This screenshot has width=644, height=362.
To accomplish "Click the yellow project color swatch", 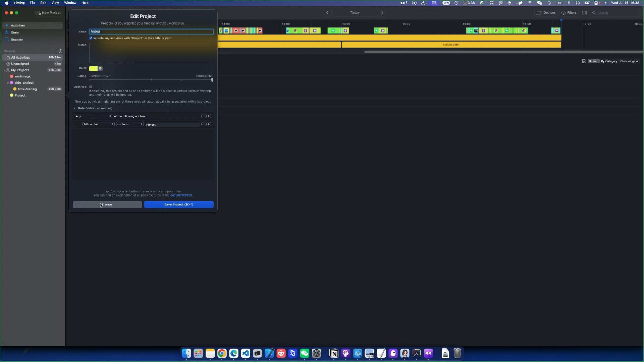I will coord(93,68).
